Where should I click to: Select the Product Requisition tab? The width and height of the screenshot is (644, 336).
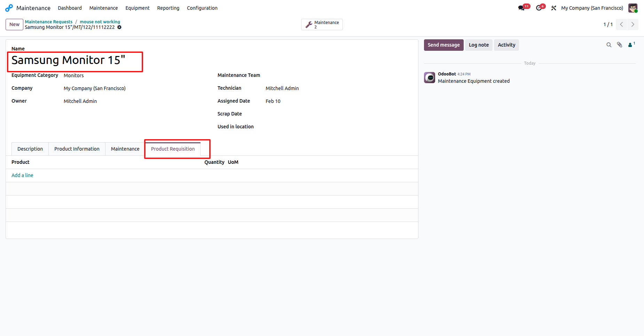[173, 149]
